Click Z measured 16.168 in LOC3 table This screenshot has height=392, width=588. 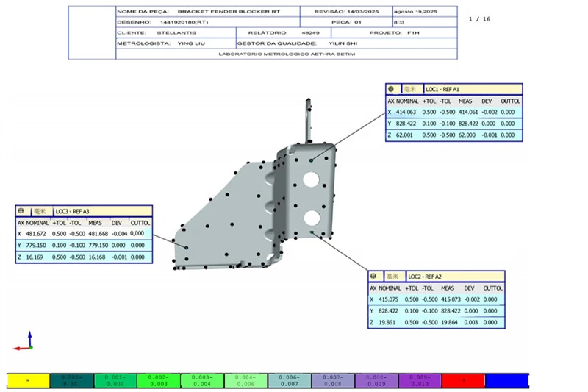[97, 257]
